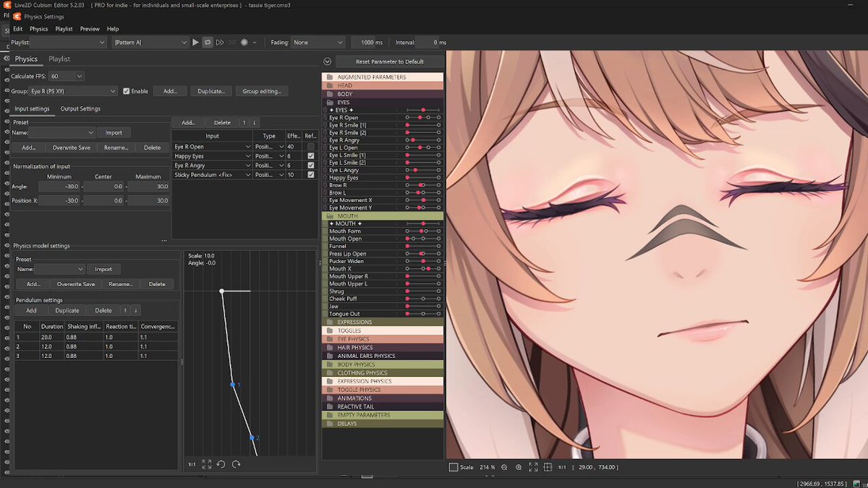Fit pendulum graph view to screen
868x488 pixels.
[207, 464]
